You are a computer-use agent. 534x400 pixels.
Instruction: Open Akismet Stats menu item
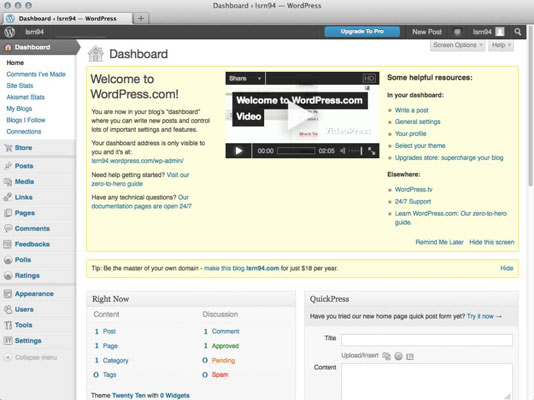tap(26, 97)
